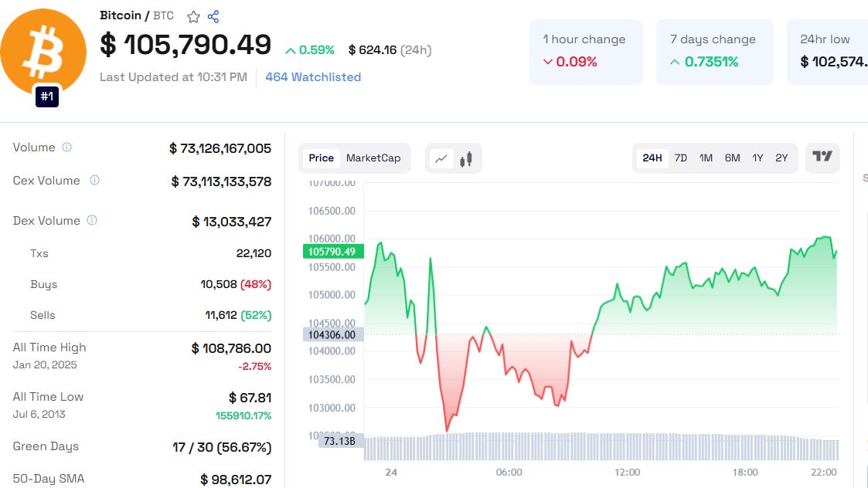Viewport: 868px width, 488px height.
Task: Click the Jan 20, 2025 date
Action: pyautogui.click(x=45, y=364)
